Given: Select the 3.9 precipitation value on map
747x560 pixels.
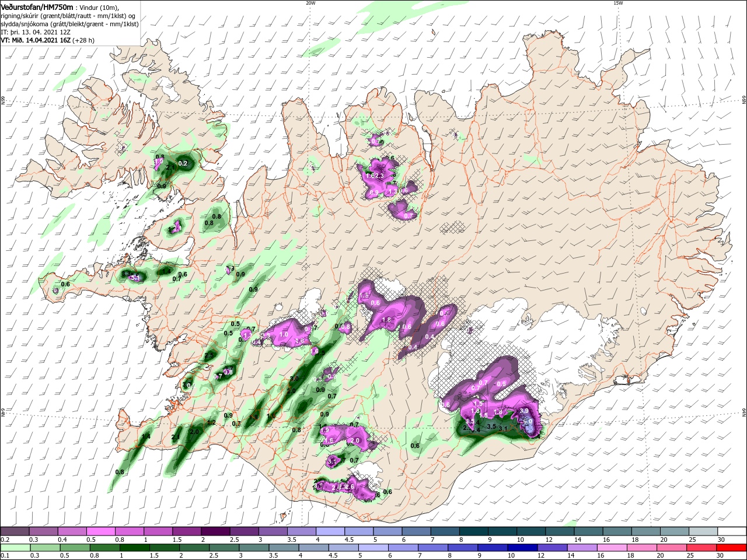Looking at the screenshot, I should [x=523, y=411].
